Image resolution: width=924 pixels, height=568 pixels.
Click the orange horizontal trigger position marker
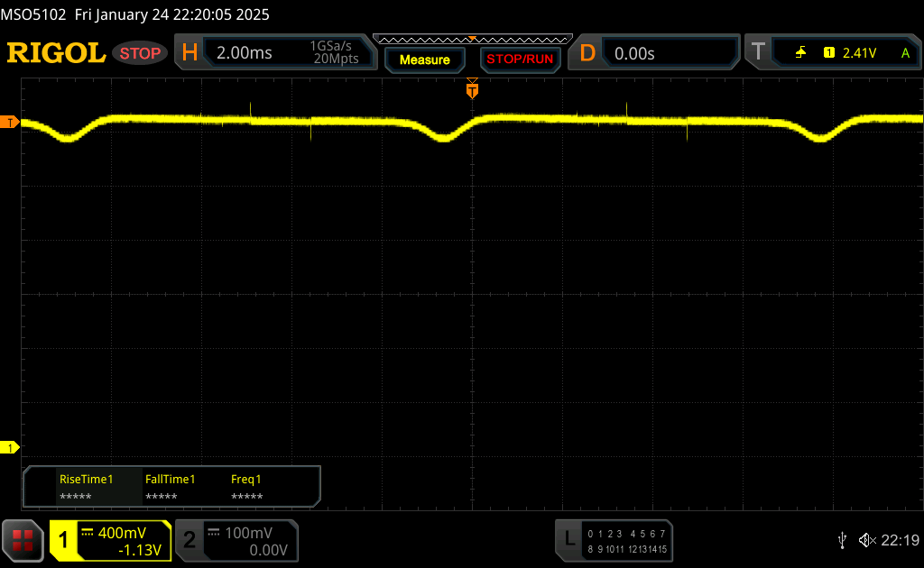(x=472, y=89)
